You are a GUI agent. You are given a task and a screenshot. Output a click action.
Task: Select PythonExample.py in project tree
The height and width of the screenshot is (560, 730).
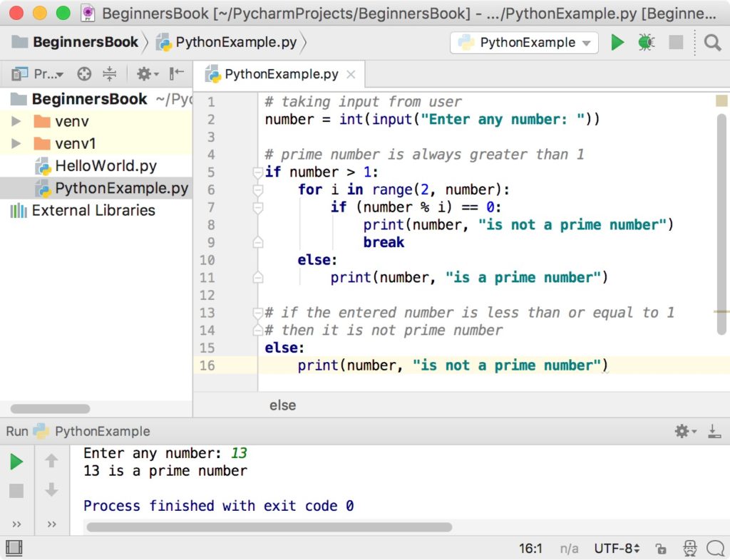click(96, 188)
